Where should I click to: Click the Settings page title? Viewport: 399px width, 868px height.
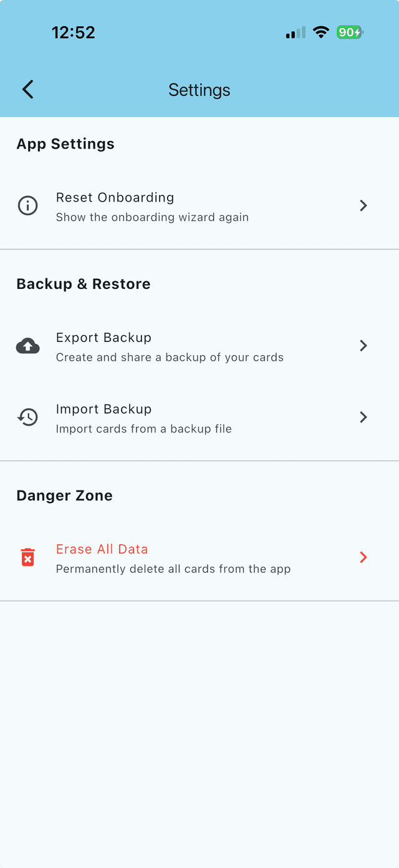tap(199, 90)
